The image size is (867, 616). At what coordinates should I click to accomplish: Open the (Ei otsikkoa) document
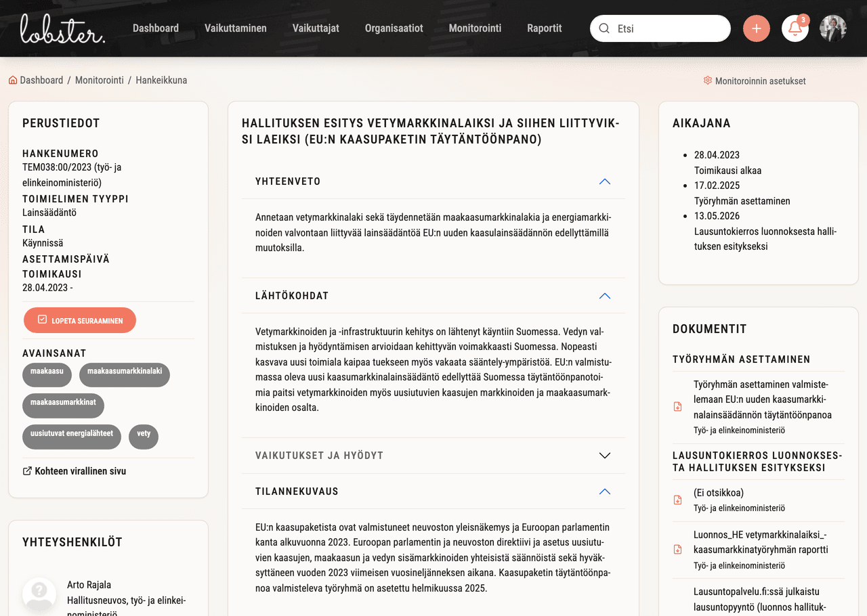coord(719,493)
